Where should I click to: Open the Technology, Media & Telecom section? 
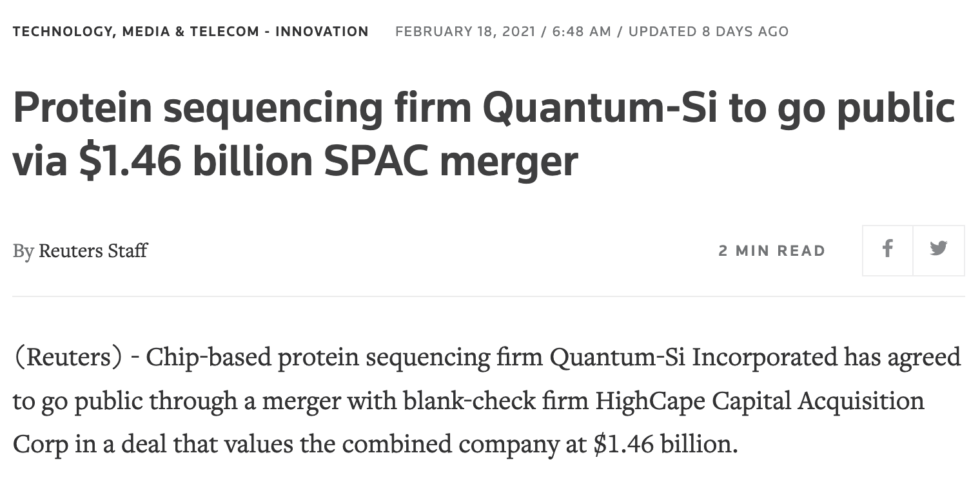135,32
